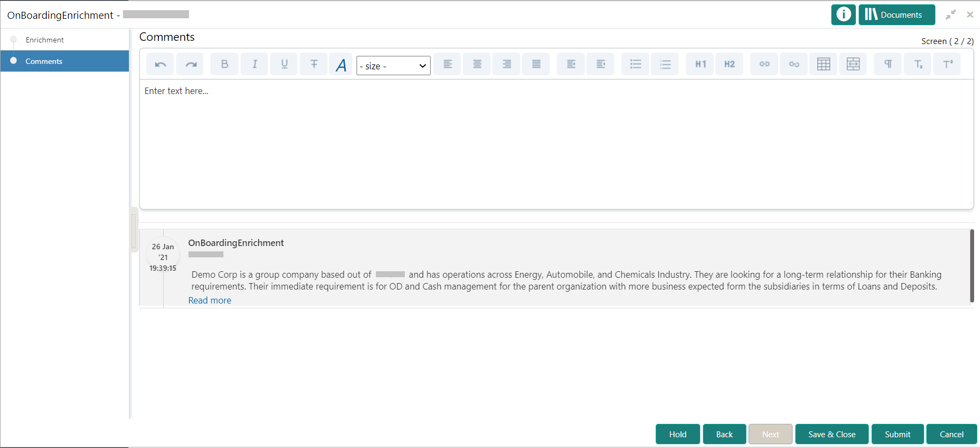Open the Documents panel
Viewport: 980px width, 448px height.
coord(897,15)
